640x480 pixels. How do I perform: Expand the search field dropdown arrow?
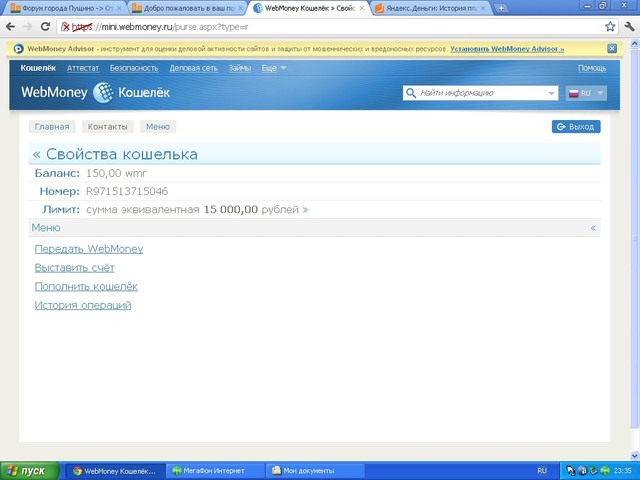(x=551, y=93)
